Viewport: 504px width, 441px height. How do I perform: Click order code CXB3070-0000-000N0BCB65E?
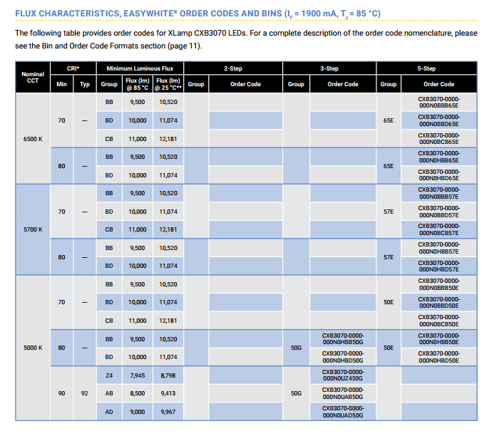click(438, 139)
